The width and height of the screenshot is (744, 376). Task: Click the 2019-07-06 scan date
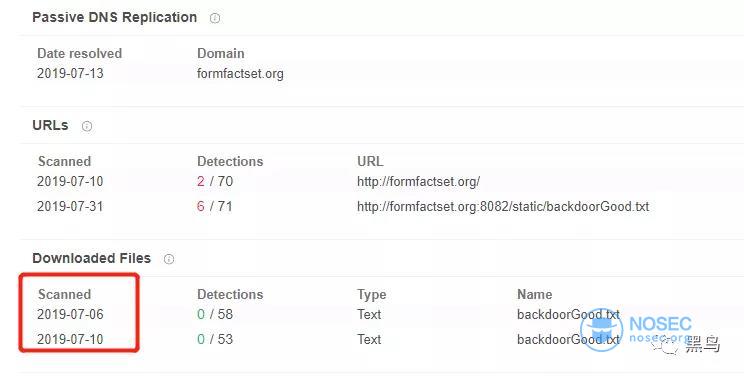click(70, 314)
